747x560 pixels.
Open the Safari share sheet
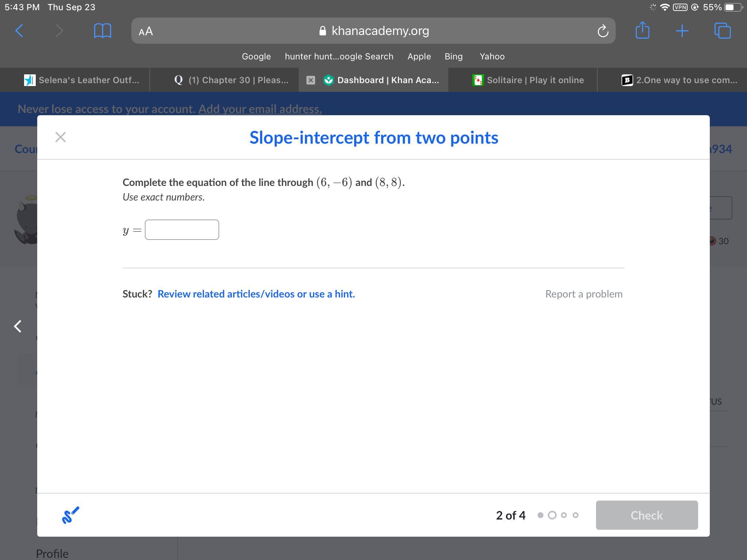[642, 30]
